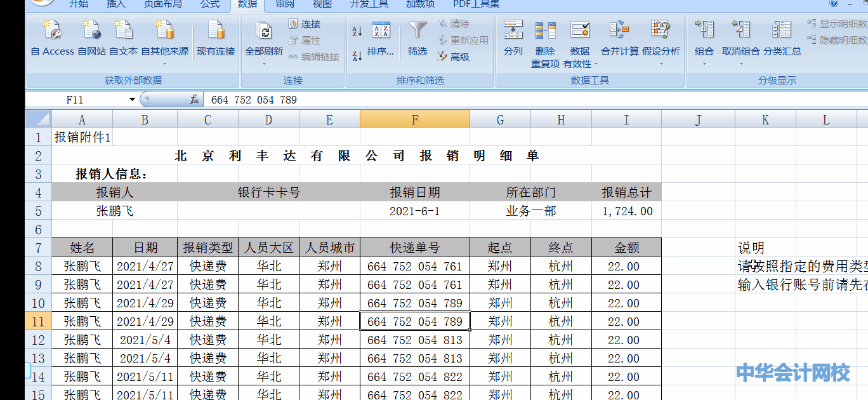Viewport: 868px width, 400px height.
Task: Click the formula bar with 664 752 054 789
Action: (534, 100)
